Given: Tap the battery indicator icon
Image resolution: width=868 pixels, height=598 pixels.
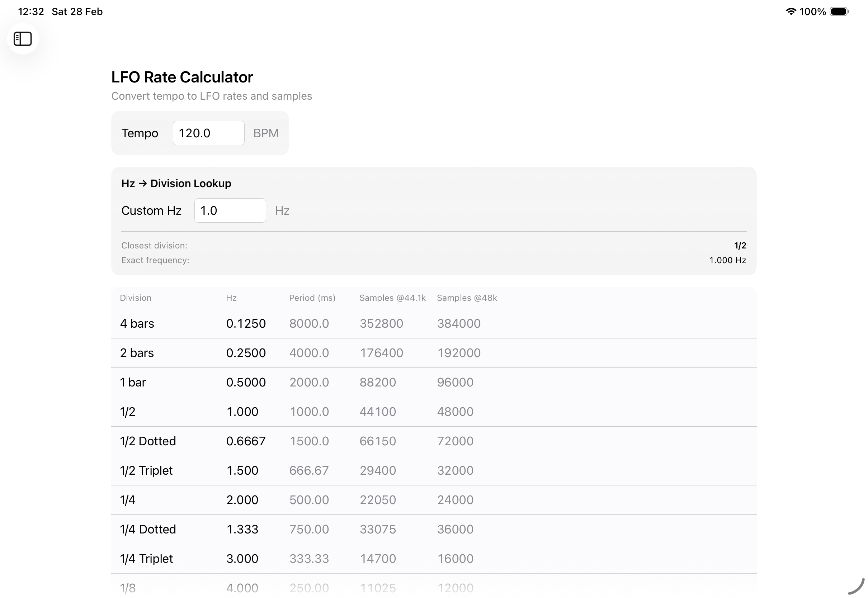Looking at the screenshot, I should 839,11.
